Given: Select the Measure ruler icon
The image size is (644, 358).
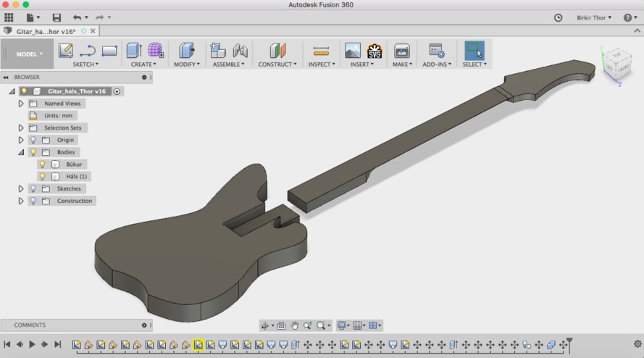Looking at the screenshot, I should (321, 51).
